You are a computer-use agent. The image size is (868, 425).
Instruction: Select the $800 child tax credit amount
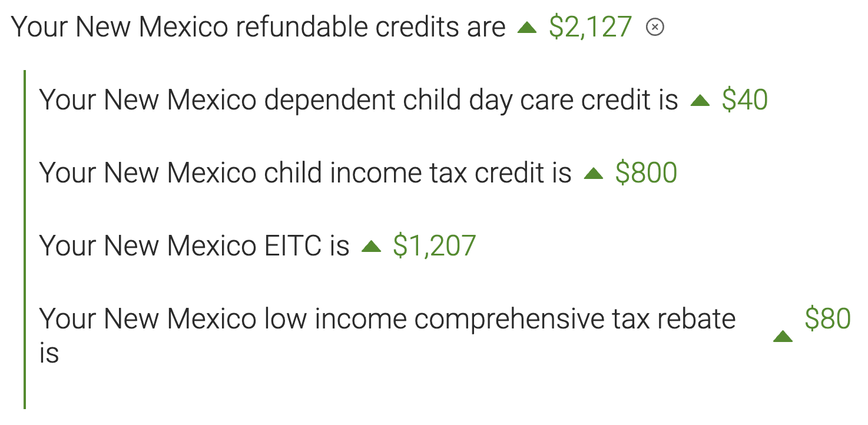pos(646,173)
